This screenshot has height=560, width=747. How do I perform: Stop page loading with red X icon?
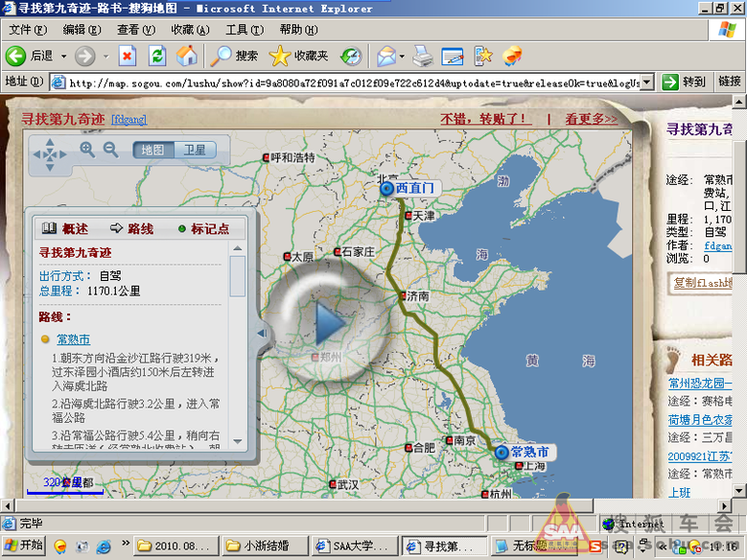pyautogui.click(x=128, y=57)
